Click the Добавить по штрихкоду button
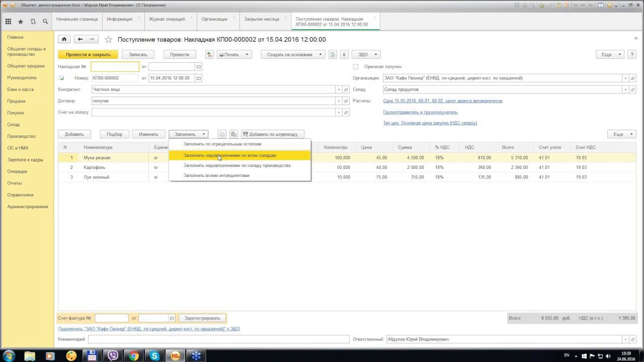Screen dimensions: 644x362 (x=273, y=134)
